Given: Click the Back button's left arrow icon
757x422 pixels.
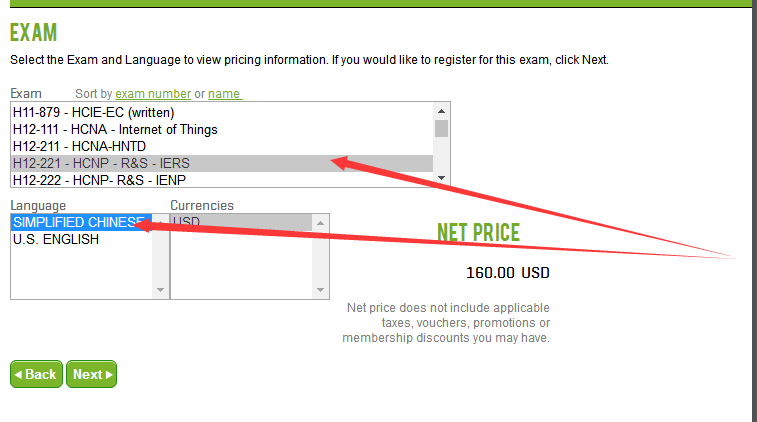Looking at the screenshot, I should [x=18, y=374].
